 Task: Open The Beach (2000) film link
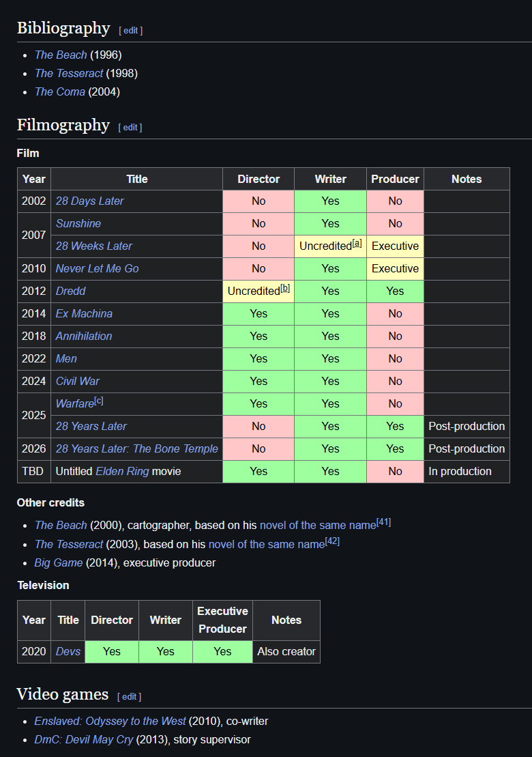[61, 526]
